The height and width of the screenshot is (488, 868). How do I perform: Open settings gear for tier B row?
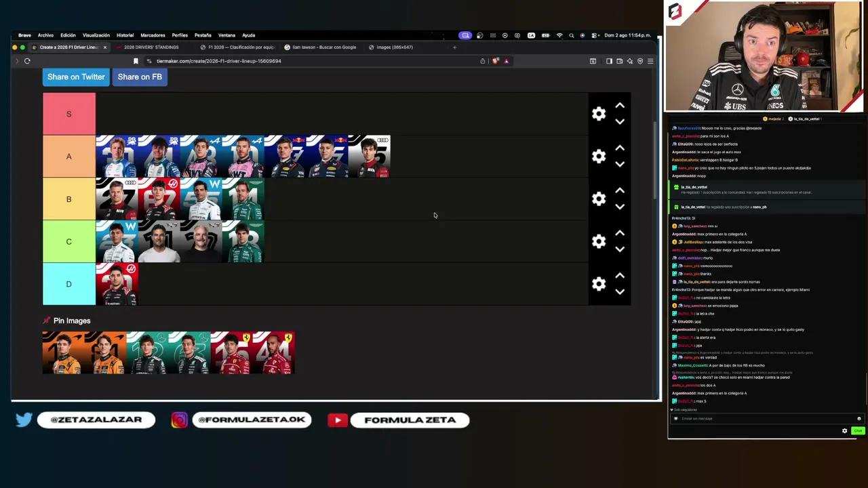click(x=598, y=199)
